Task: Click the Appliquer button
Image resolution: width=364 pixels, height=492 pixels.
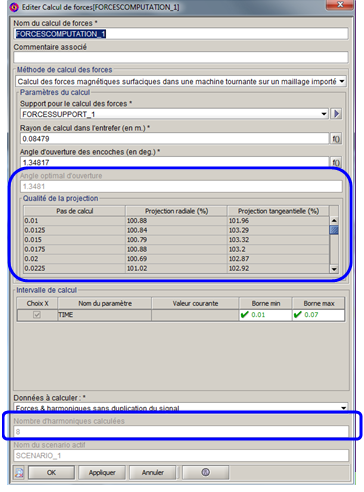Action: pyautogui.click(x=102, y=472)
